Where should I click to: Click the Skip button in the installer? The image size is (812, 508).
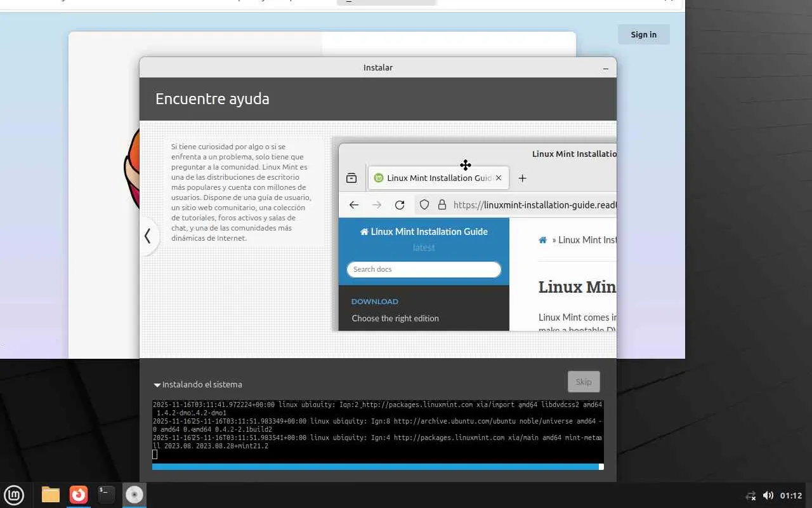click(584, 382)
